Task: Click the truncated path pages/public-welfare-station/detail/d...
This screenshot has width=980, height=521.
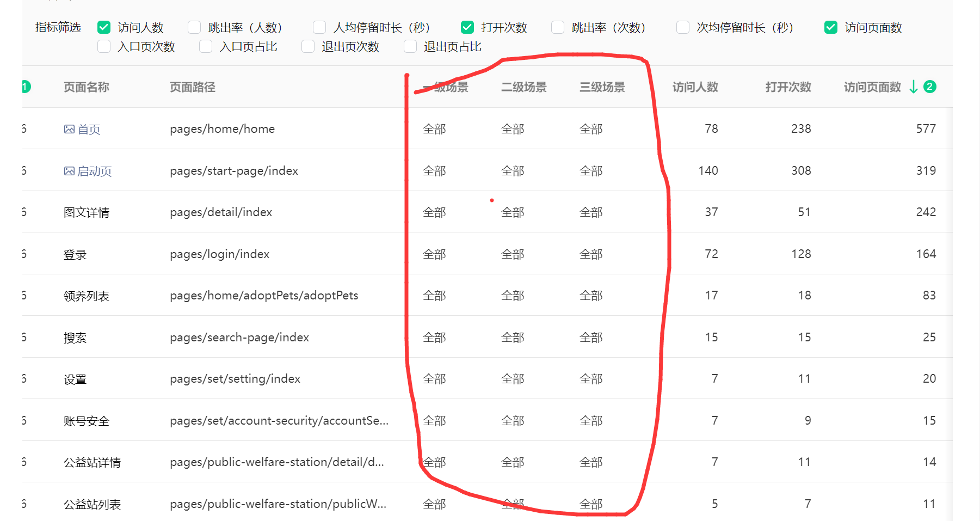Action: 277,462
